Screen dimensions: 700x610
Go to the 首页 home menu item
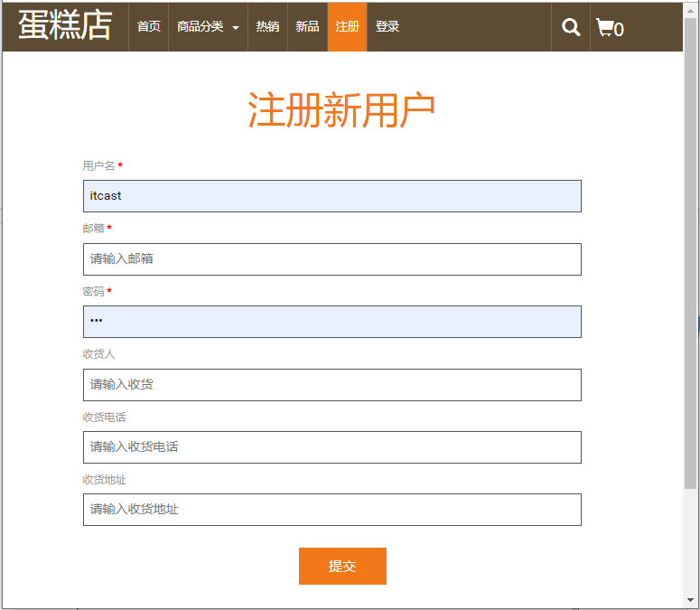click(x=149, y=27)
